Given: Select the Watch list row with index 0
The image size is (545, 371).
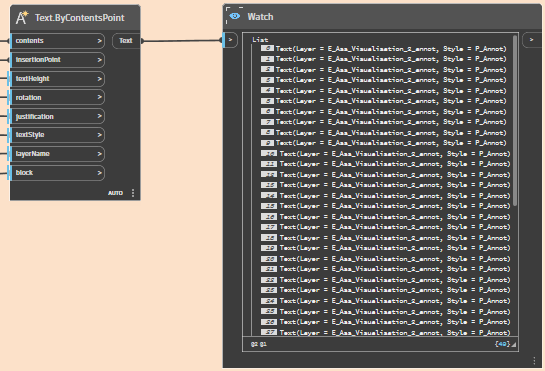Looking at the screenshot, I should [384, 49].
